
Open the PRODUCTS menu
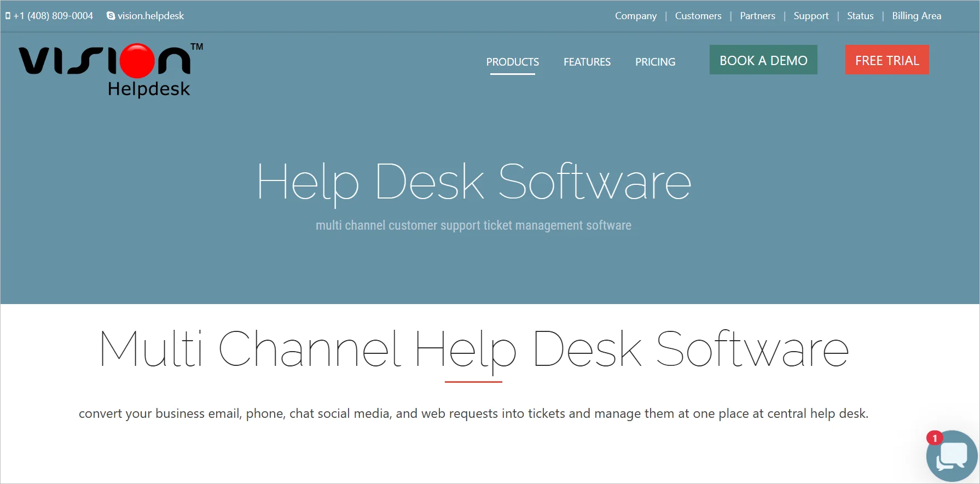(513, 62)
